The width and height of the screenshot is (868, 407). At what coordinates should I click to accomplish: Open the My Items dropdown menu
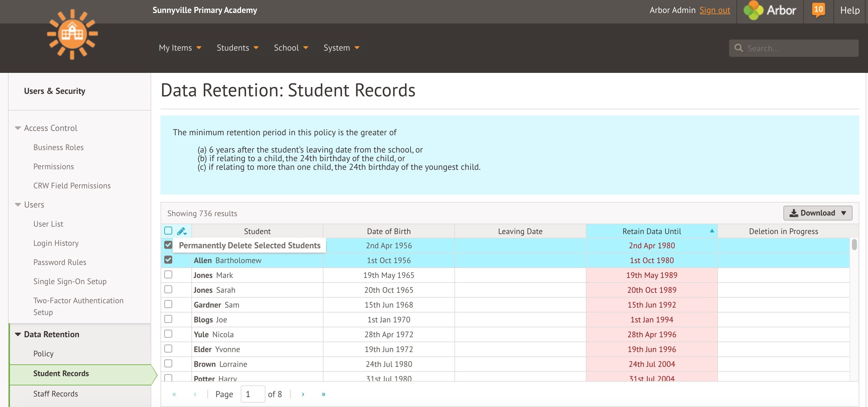(180, 48)
